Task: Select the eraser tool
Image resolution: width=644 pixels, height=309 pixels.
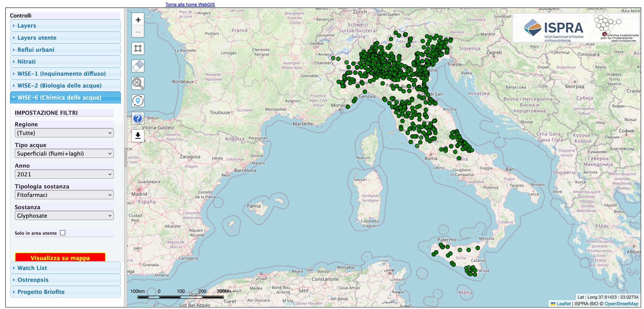Action: (138, 66)
